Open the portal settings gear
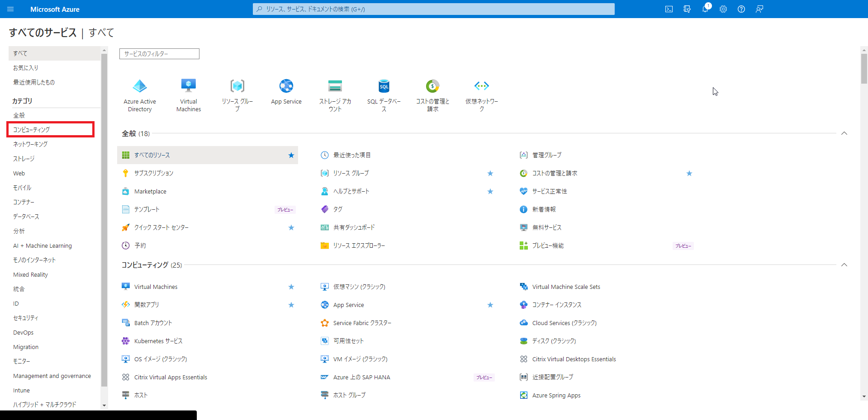This screenshot has height=420, width=868. pyautogui.click(x=723, y=9)
